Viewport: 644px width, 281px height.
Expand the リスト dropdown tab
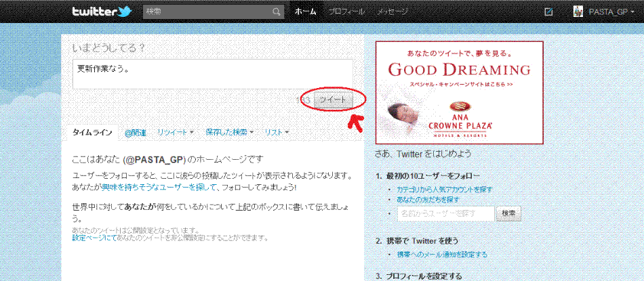[277, 132]
